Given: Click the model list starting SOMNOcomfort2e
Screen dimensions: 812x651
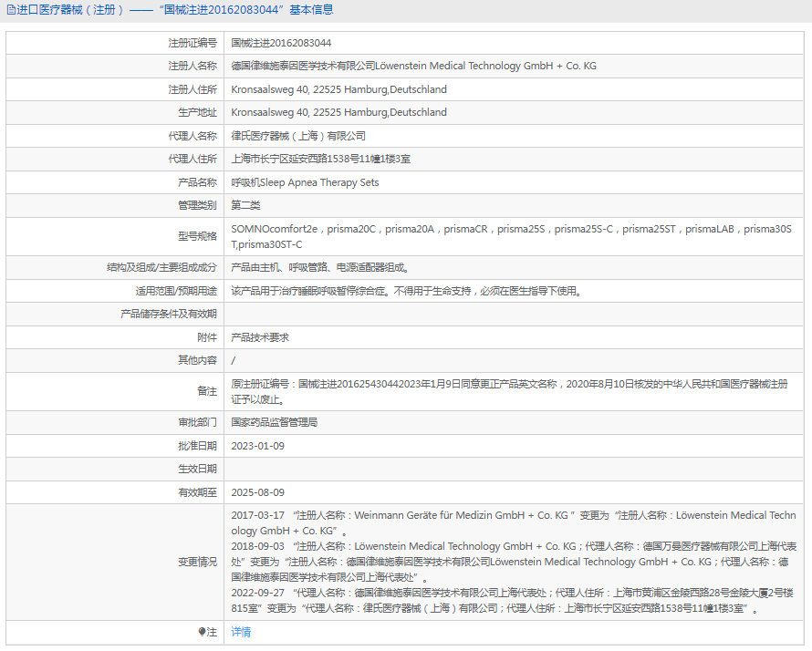Looking at the screenshot, I should 512,236.
